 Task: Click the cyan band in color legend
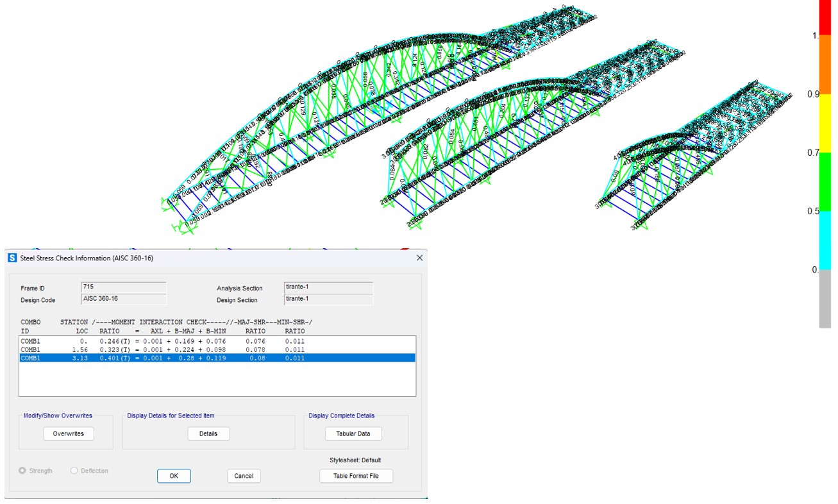pyautogui.click(x=825, y=240)
